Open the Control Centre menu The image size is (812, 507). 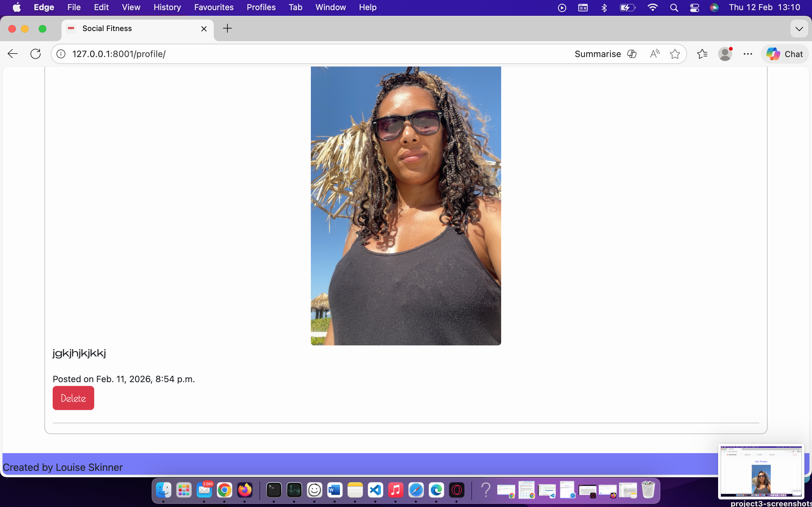point(694,7)
